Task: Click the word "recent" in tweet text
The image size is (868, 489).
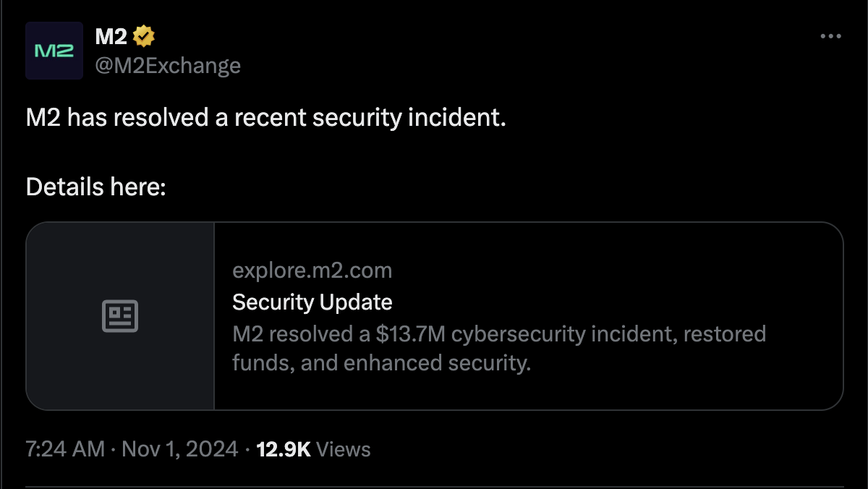Action: (270, 118)
